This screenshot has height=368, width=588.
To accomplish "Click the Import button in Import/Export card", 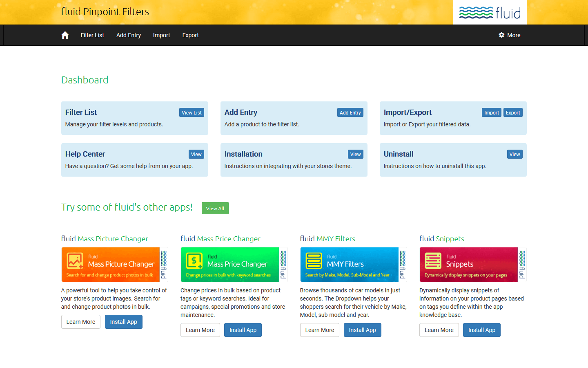I will (491, 113).
